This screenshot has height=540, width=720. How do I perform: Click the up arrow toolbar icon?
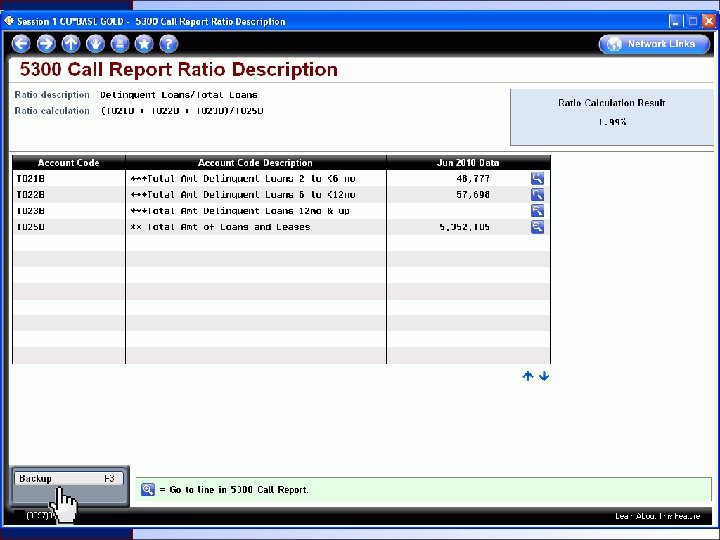point(70,44)
